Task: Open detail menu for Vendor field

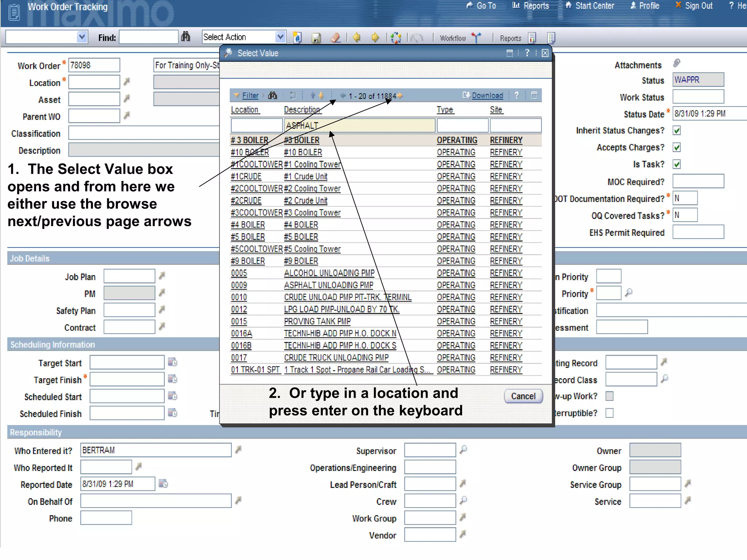Action: [x=463, y=534]
